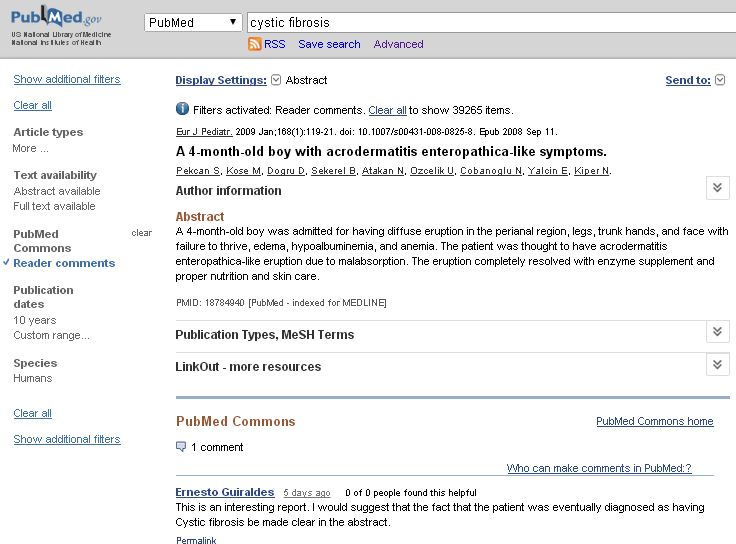736x544 pixels.
Task: Expand the Author information section
Action: tap(717, 188)
